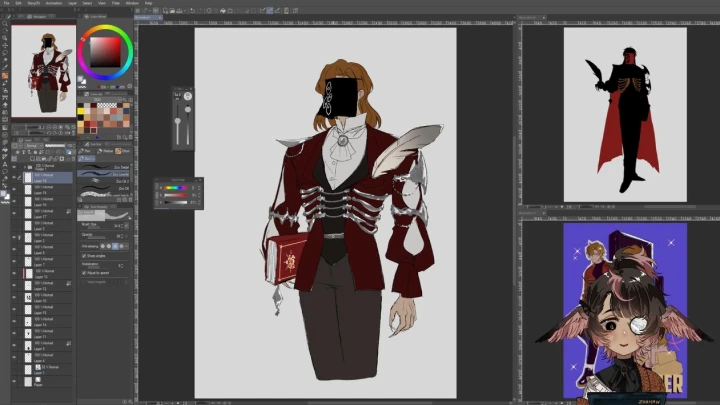The height and width of the screenshot is (405, 720).
Task: Expand the layer folder at top of layer list
Action: coord(26,167)
